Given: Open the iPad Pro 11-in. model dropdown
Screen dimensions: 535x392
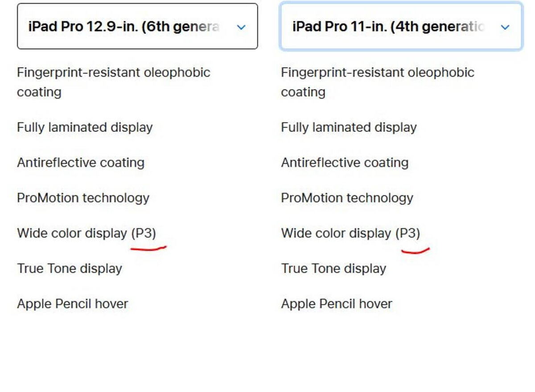Looking at the screenshot, I should tap(401, 26).
